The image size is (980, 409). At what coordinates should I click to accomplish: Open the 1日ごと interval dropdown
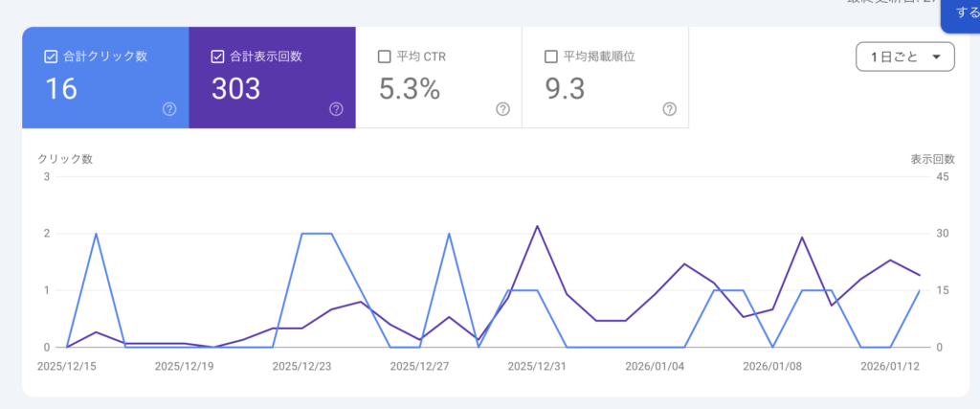tap(905, 57)
